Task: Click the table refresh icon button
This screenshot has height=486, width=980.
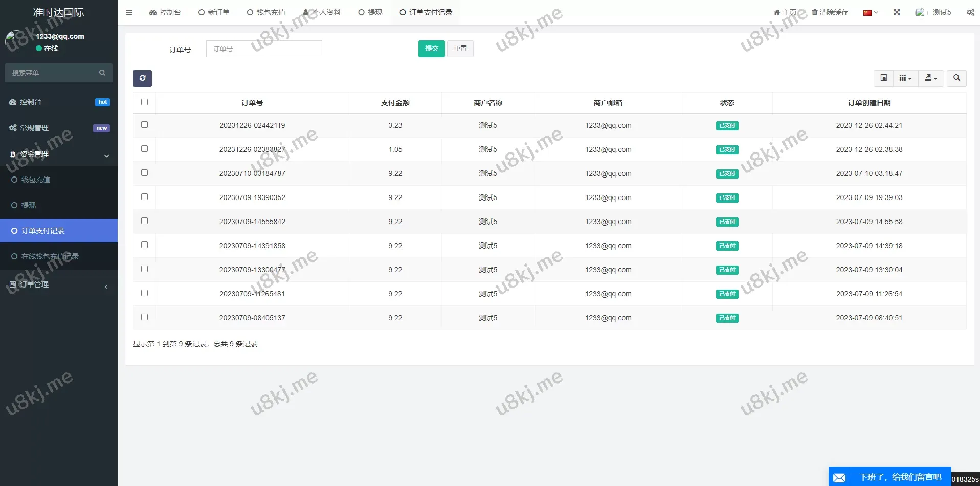Action: point(142,78)
